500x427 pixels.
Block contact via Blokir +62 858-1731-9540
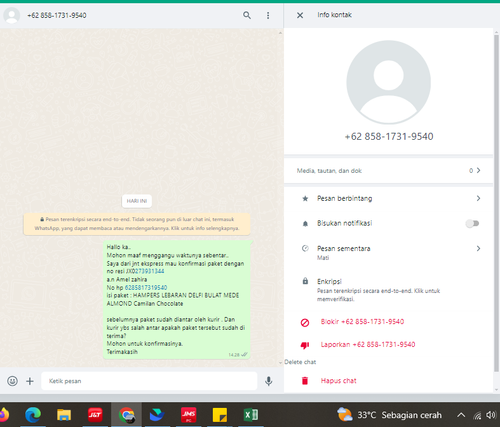point(362,322)
